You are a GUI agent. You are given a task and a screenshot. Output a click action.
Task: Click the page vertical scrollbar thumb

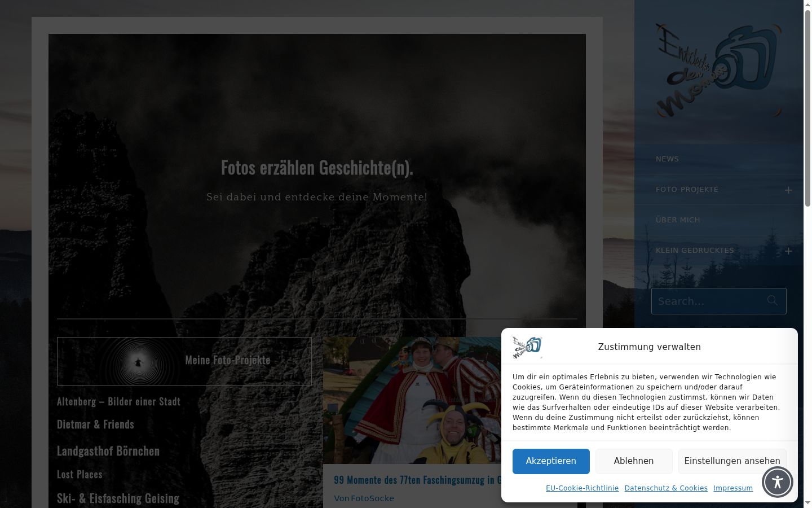click(807, 107)
